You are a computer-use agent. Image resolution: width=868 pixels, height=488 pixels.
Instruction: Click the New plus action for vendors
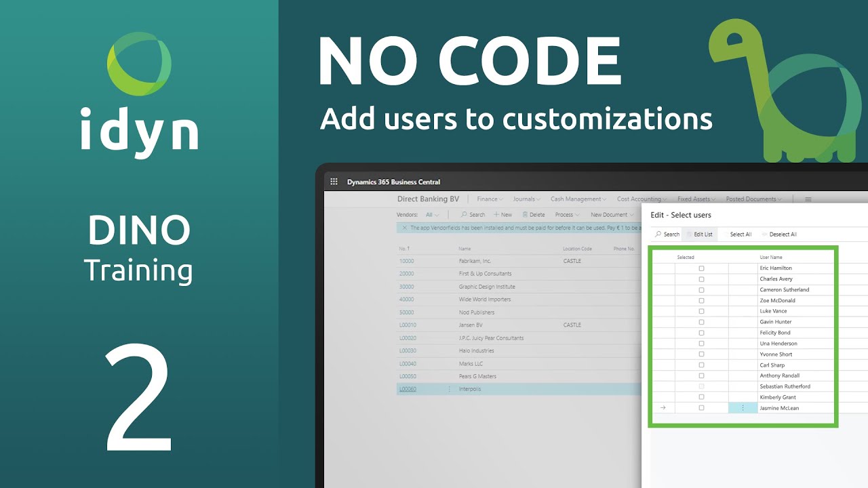tap(502, 215)
